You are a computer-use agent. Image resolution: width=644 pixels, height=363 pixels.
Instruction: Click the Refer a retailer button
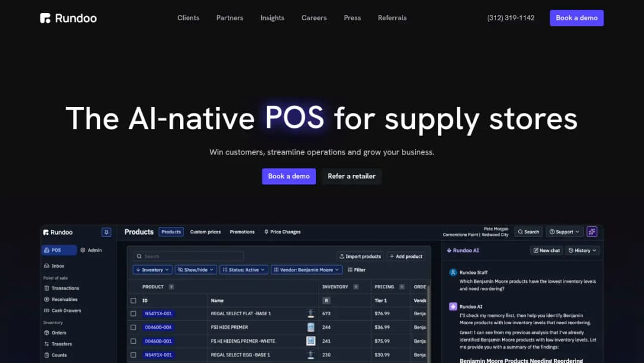point(352,176)
